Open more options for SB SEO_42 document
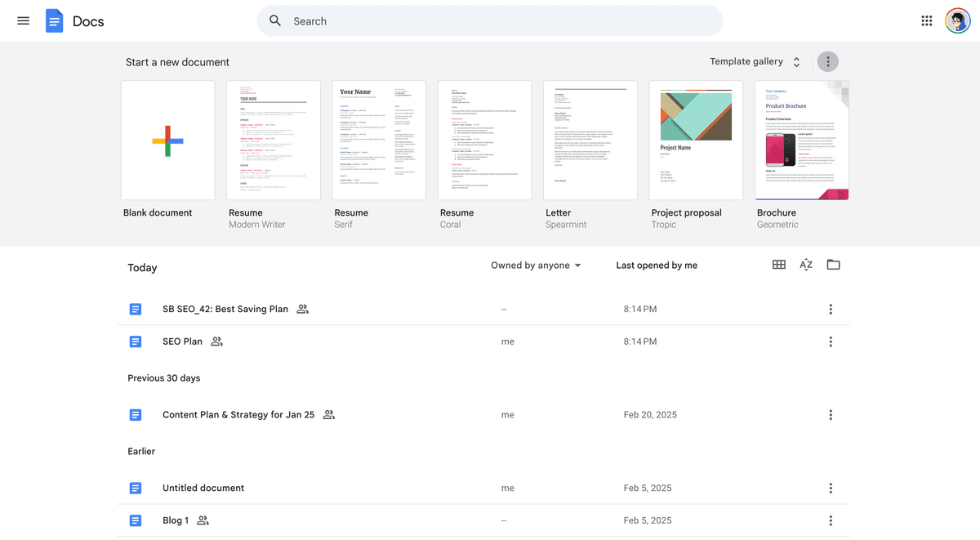This screenshot has width=980, height=540. [x=831, y=309]
